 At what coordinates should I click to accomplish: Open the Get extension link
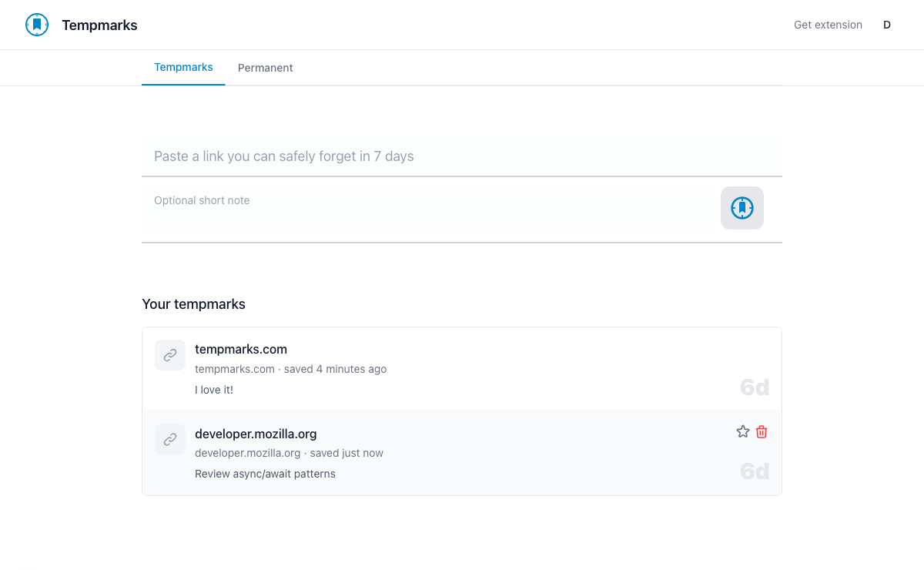click(x=828, y=25)
